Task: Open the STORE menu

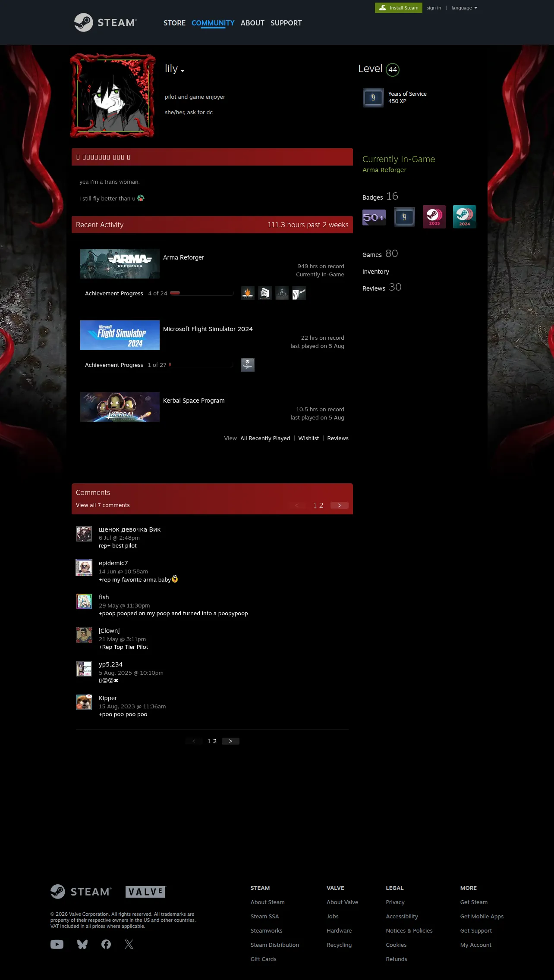Action: tap(174, 23)
